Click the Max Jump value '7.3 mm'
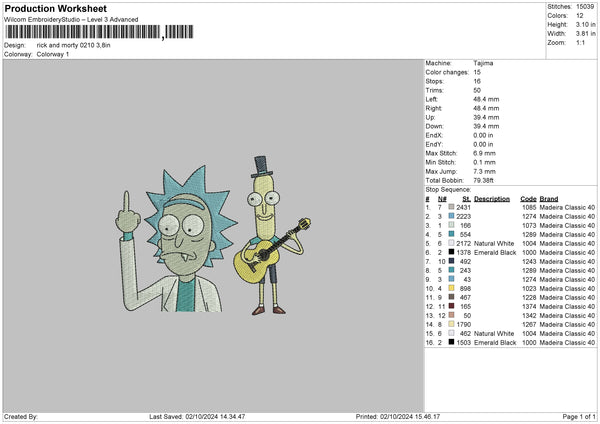600x424 pixels. (484, 171)
